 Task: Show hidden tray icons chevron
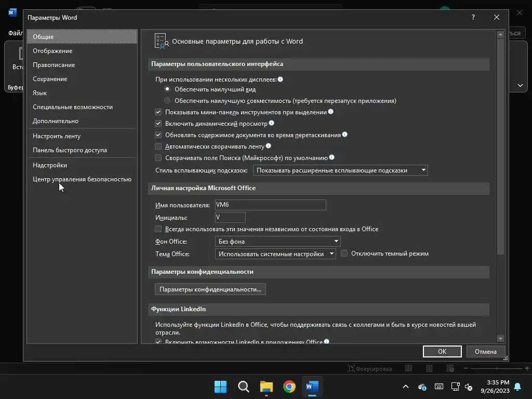(x=406, y=387)
